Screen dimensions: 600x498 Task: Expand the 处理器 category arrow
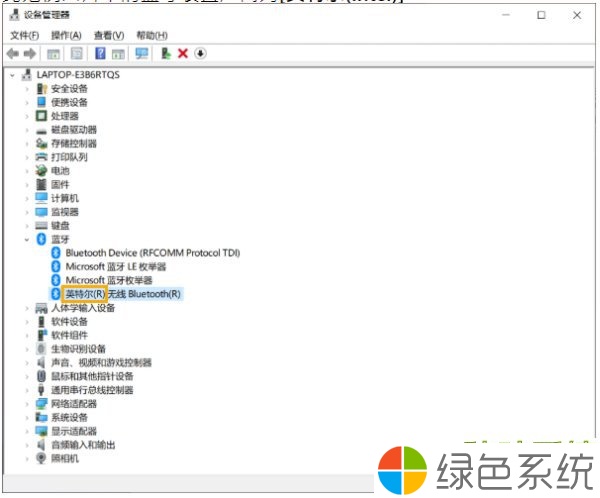click(27, 116)
